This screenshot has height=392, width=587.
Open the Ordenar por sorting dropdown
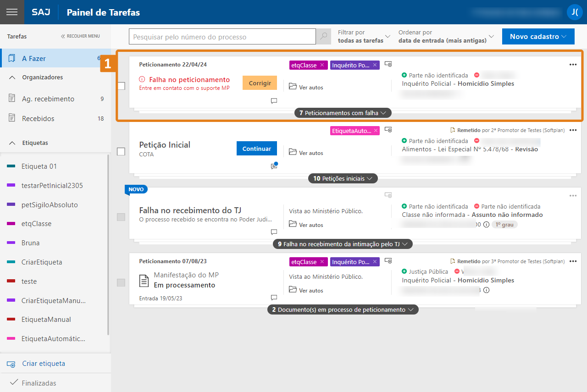[x=446, y=37]
